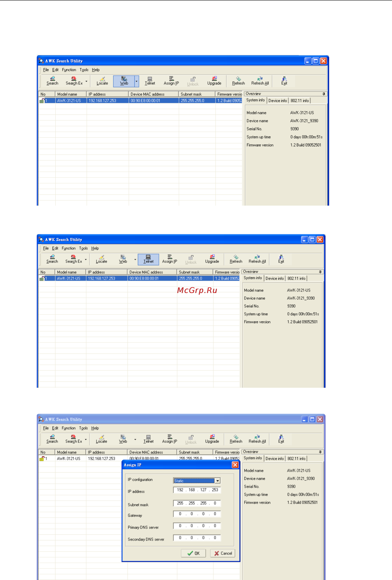Select System info tab in top window
Viewport: 392px width, 580px height.
255,100
